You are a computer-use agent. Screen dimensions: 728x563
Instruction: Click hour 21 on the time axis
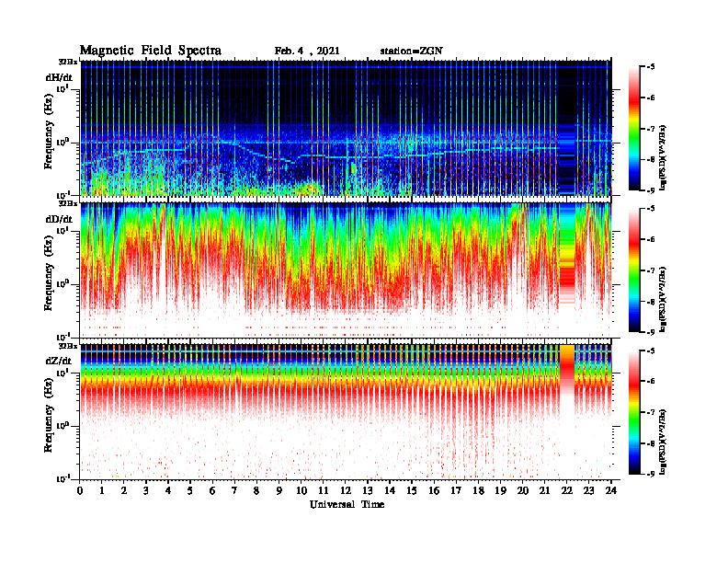[544, 490]
